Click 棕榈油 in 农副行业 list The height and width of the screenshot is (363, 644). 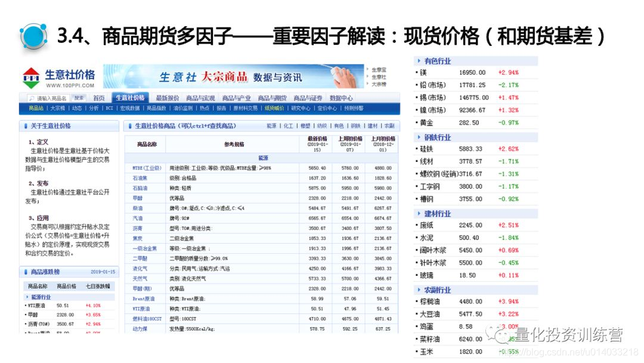[x=429, y=302]
